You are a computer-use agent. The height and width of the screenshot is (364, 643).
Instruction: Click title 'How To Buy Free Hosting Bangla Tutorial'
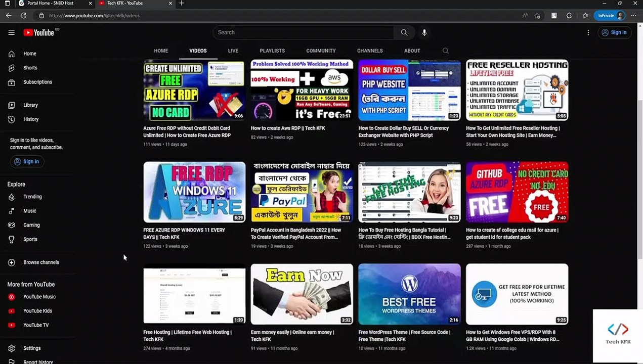[404, 234]
